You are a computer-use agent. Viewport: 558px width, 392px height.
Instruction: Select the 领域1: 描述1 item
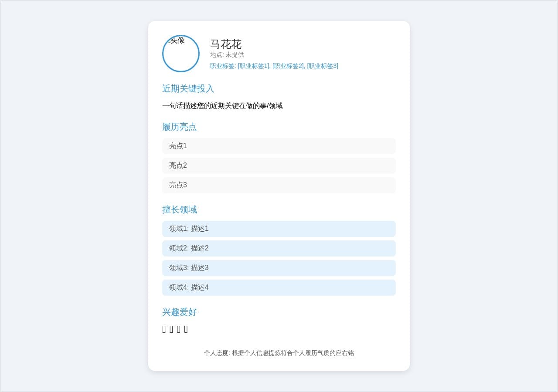click(279, 229)
